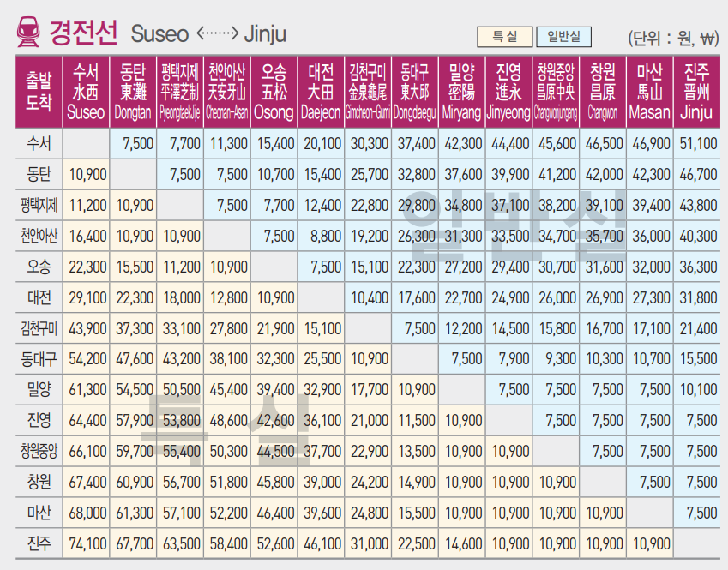Click the 74,100 fare cell
Screen dimensions: 728x570
(86, 543)
